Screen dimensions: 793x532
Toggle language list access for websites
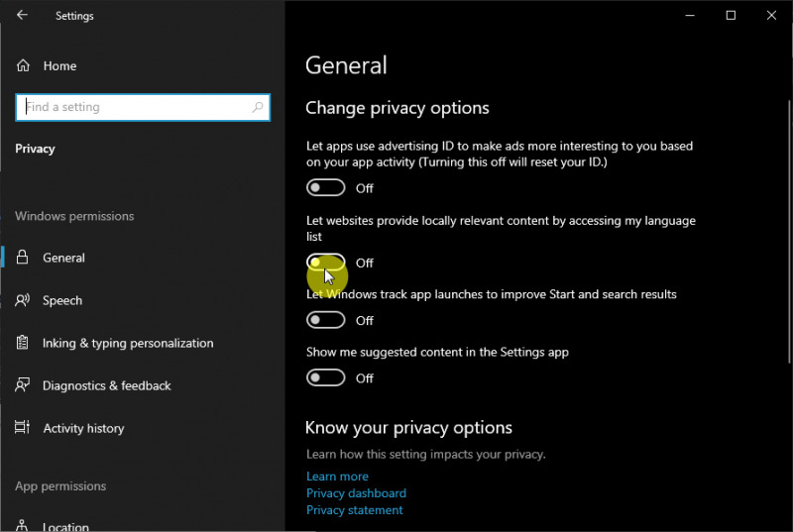tap(326, 263)
